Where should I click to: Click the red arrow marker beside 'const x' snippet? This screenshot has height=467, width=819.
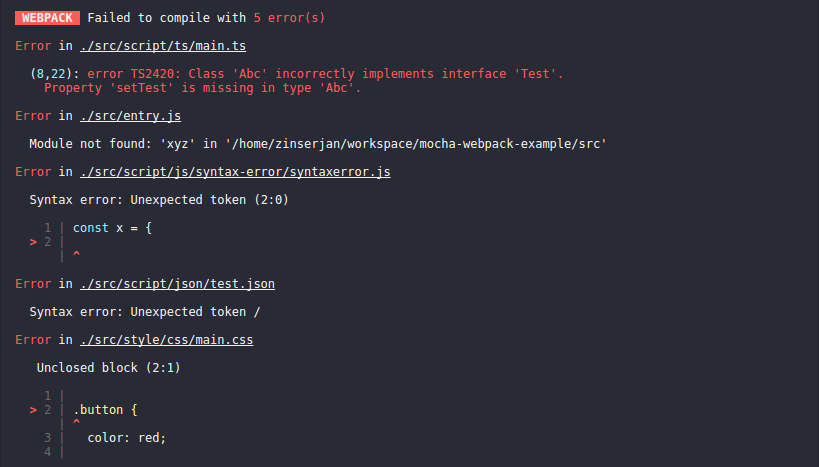(33, 242)
